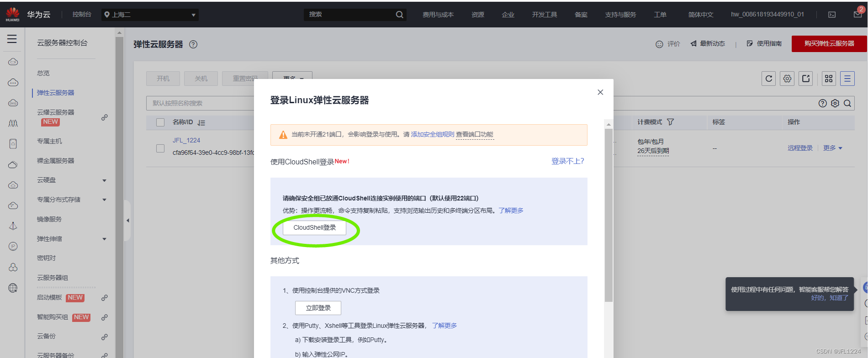Open 资源 top menu

(478, 15)
